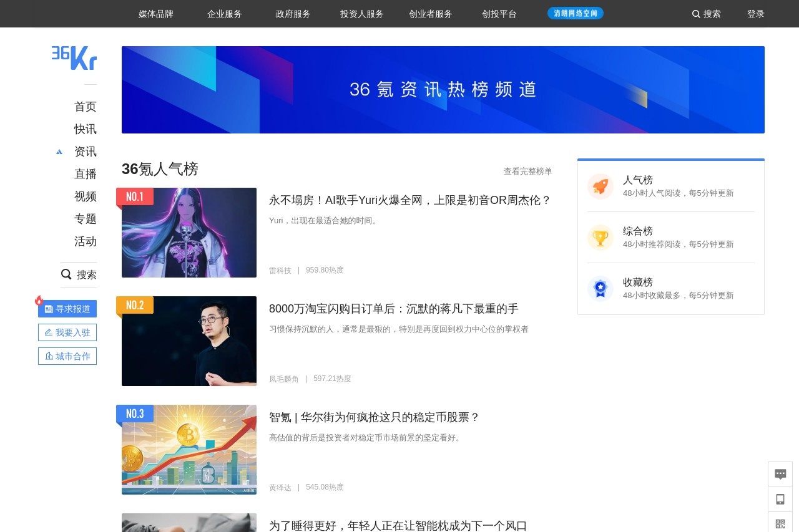799x532 pixels.
Task: Click the 我要入驻 button
Action: (67, 332)
